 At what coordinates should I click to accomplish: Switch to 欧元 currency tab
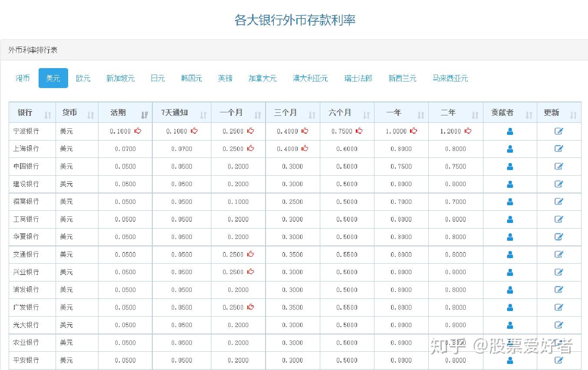coord(83,78)
